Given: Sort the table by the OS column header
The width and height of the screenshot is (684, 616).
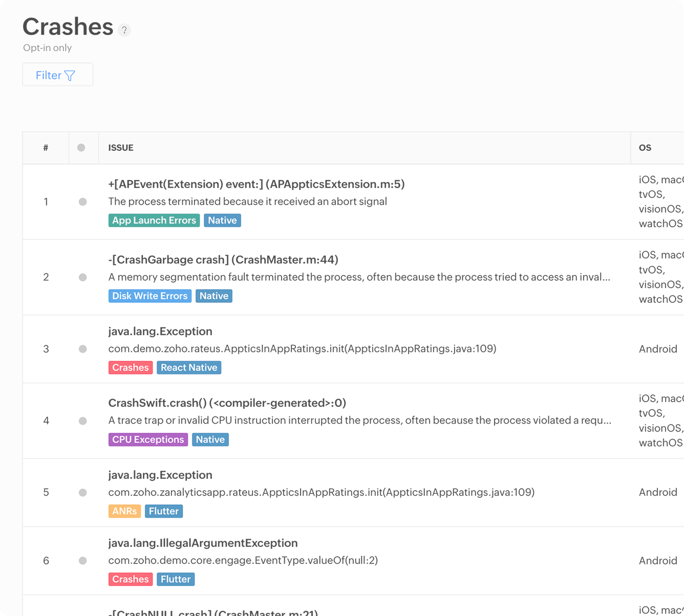Looking at the screenshot, I should (x=645, y=148).
